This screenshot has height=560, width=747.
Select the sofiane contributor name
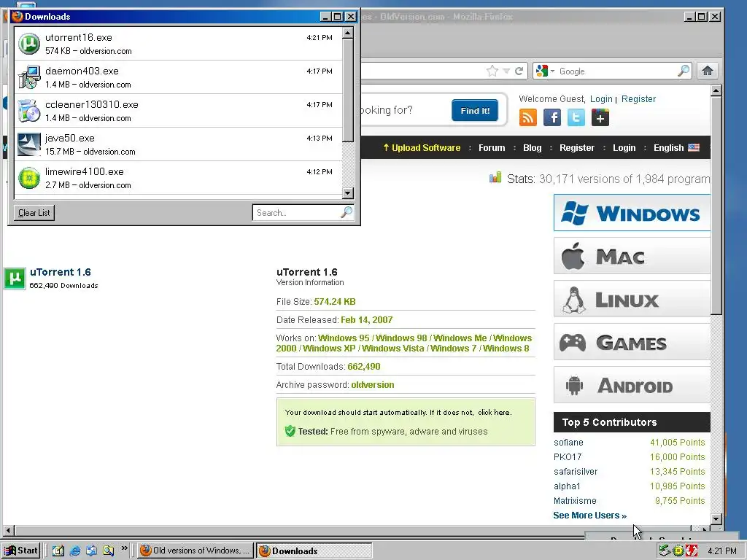(568, 443)
